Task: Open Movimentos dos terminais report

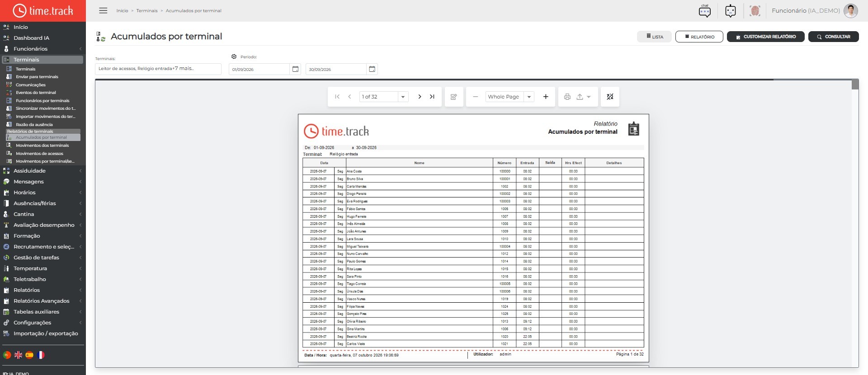Action: (42, 145)
